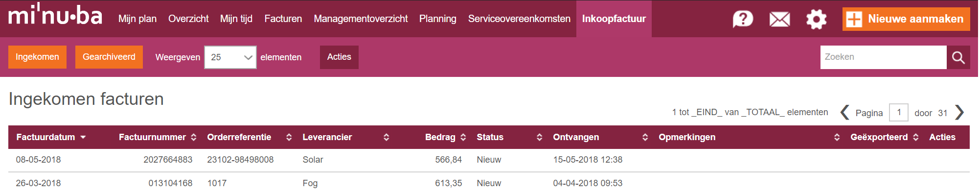Go to next page arrow
The width and height of the screenshot is (980, 194).
[x=959, y=112]
